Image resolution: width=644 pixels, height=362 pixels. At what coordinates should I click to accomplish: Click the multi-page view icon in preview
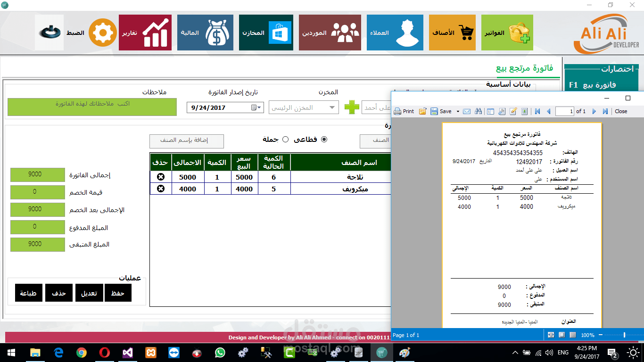pos(572,335)
